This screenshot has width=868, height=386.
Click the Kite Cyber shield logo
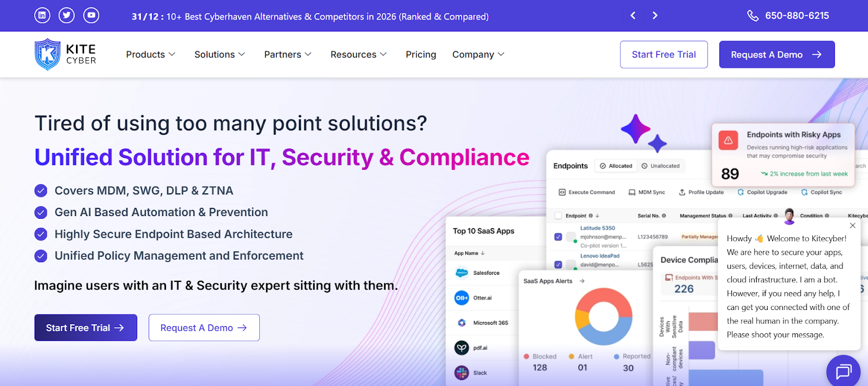(48, 54)
